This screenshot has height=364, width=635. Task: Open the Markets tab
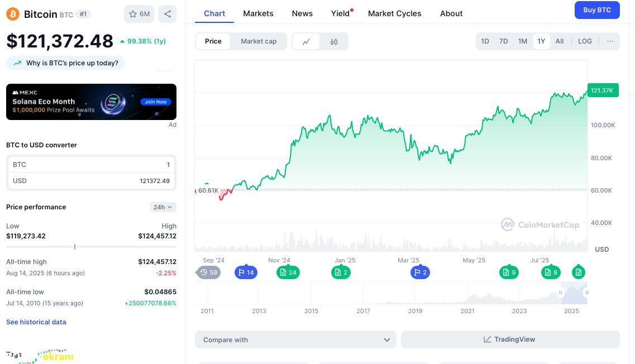click(258, 13)
